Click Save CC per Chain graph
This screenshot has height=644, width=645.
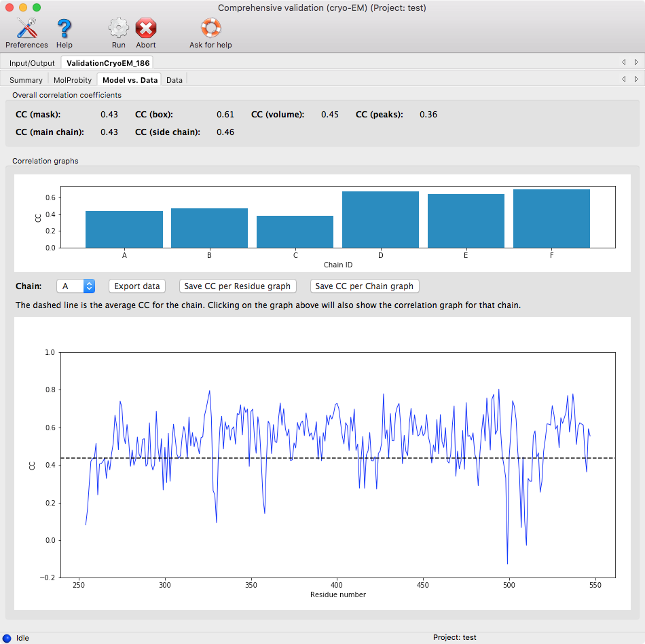(364, 286)
